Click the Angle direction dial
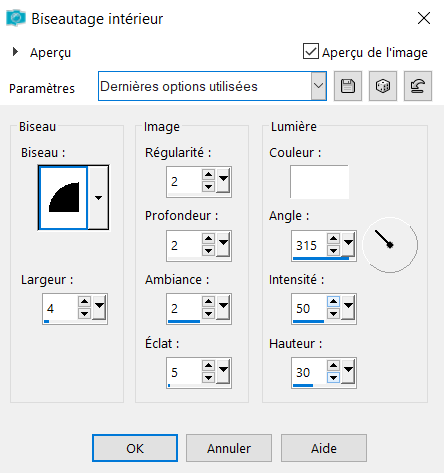The height and width of the screenshot is (473, 444). pyautogui.click(x=390, y=245)
